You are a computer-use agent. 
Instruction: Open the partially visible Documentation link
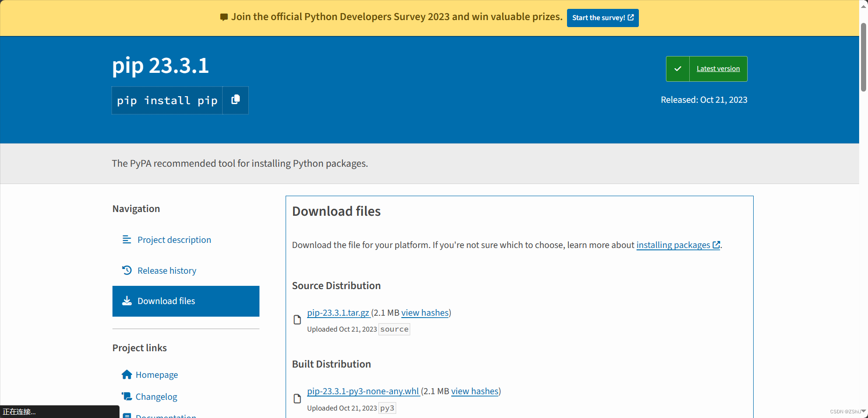166,415
